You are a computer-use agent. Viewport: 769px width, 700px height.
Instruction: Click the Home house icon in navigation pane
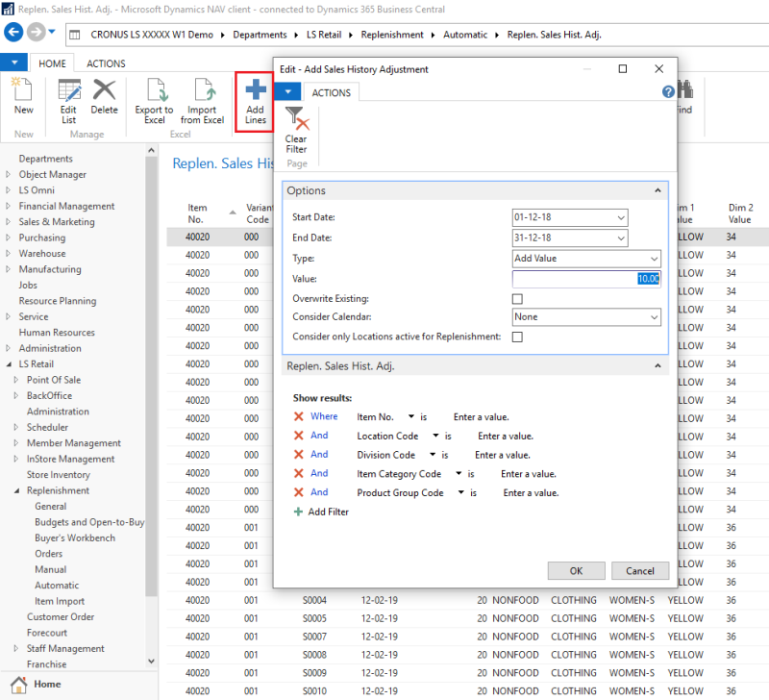coord(19,685)
